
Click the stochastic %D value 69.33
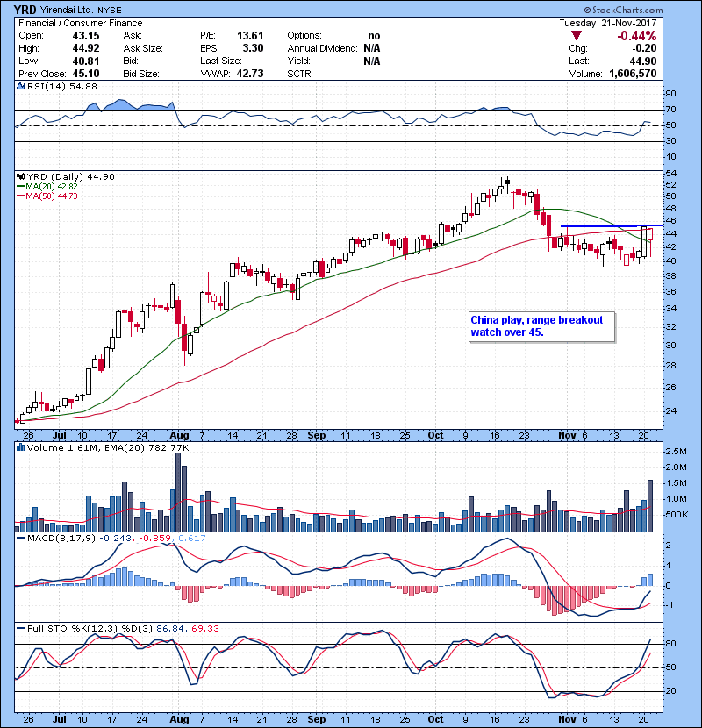(204, 628)
